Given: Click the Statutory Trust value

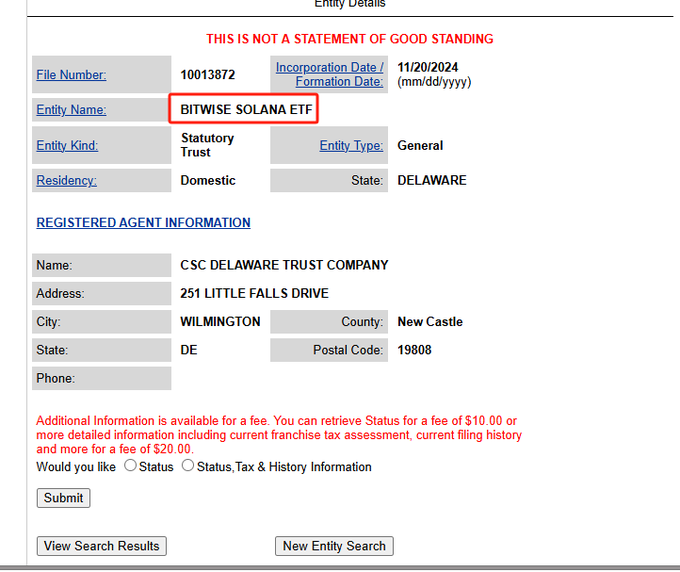Looking at the screenshot, I should [207, 145].
